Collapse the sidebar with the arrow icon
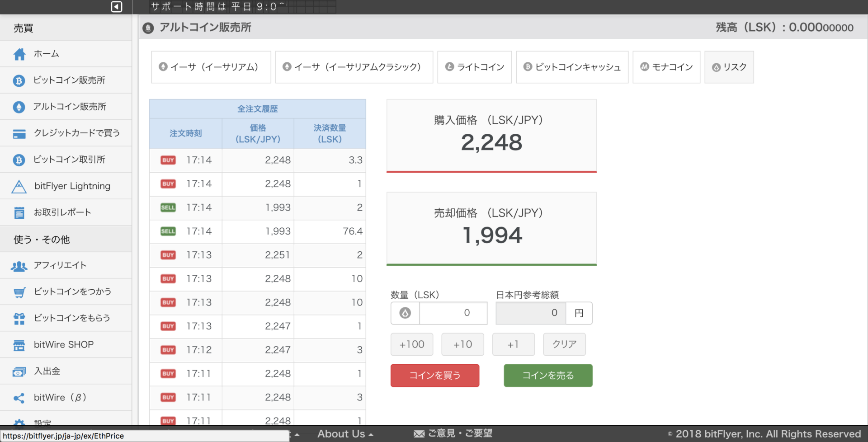 coord(116,6)
